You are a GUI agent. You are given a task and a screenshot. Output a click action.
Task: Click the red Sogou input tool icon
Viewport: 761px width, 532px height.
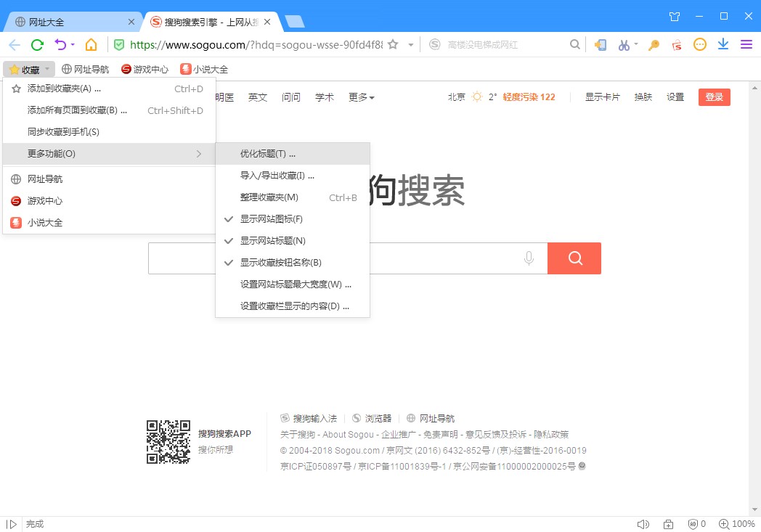click(x=677, y=45)
